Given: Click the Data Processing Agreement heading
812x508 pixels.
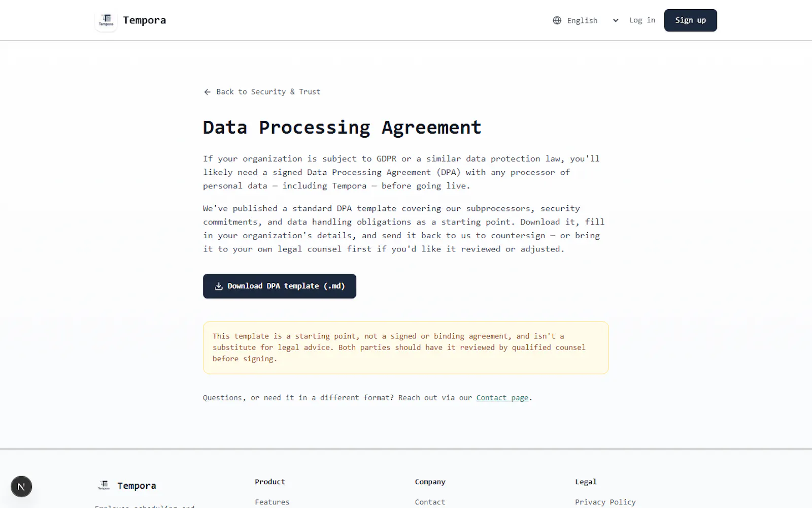Looking at the screenshot, I should point(342,127).
